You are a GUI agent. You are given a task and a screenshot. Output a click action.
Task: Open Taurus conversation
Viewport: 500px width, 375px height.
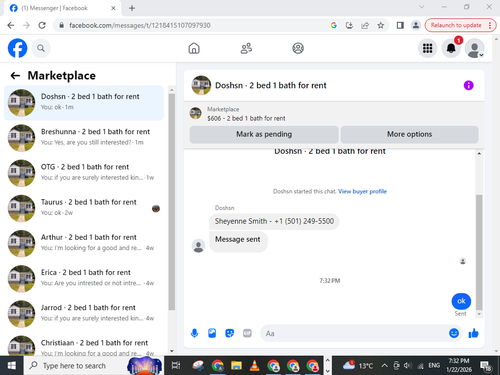tap(84, 208)
